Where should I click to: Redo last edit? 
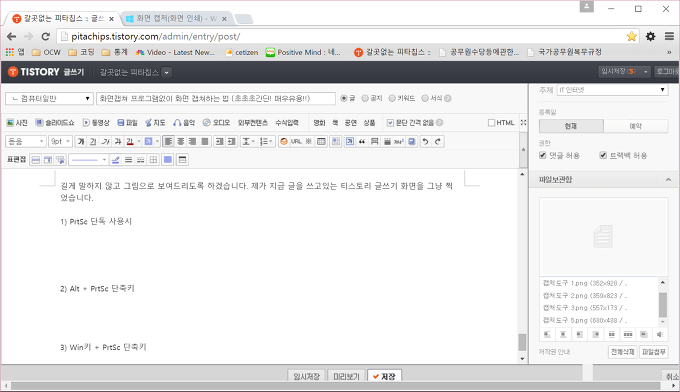438,141
